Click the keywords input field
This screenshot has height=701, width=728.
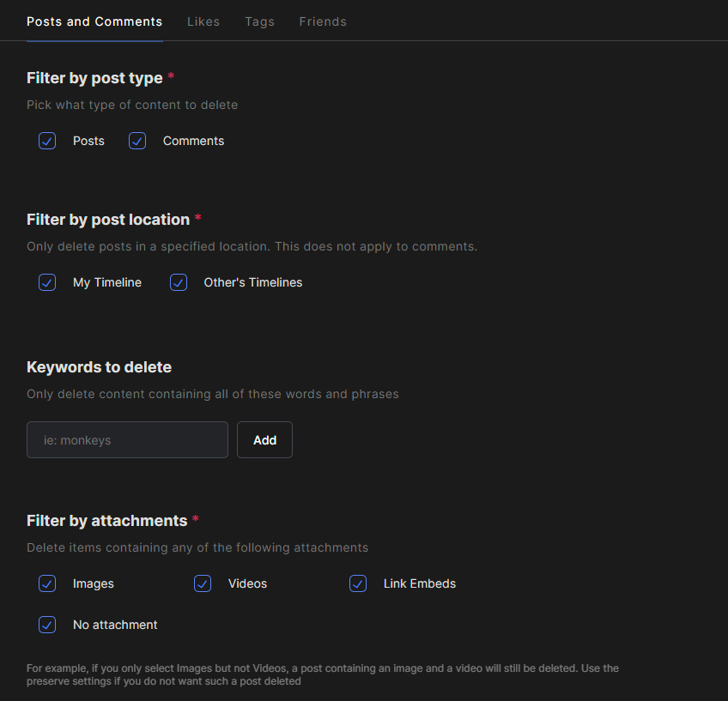127,440
